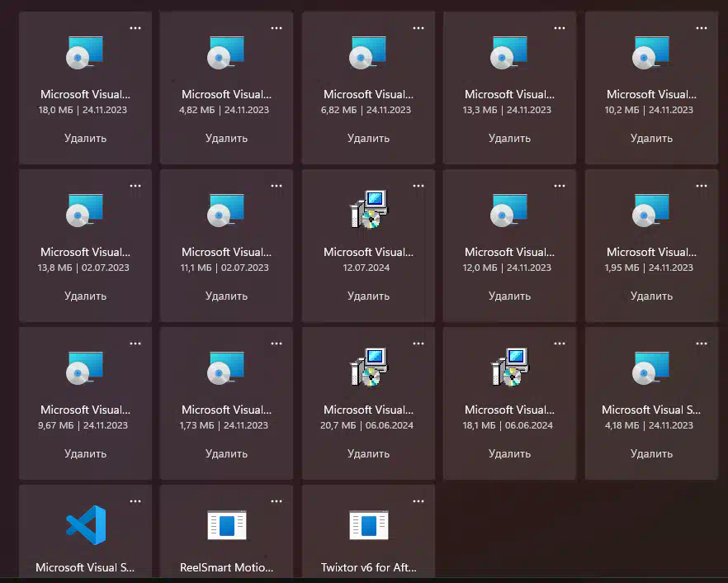The height and width of the screenshot is (583, 728).
Task: Open more options for Visual Studio Code tile
Action: [x=135, y=501]
